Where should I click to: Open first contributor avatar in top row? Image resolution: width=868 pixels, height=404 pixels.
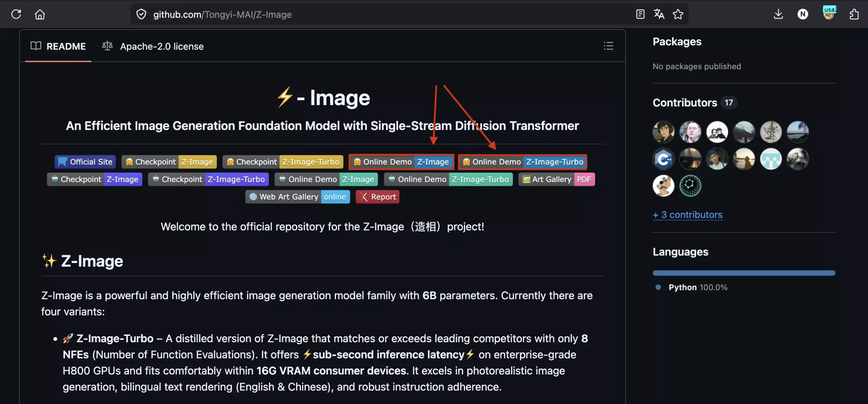coord(664,132)
